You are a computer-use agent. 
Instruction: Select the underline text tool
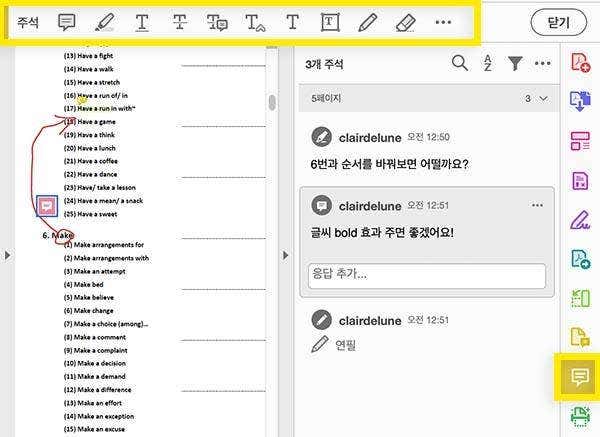tap(142, 22)
